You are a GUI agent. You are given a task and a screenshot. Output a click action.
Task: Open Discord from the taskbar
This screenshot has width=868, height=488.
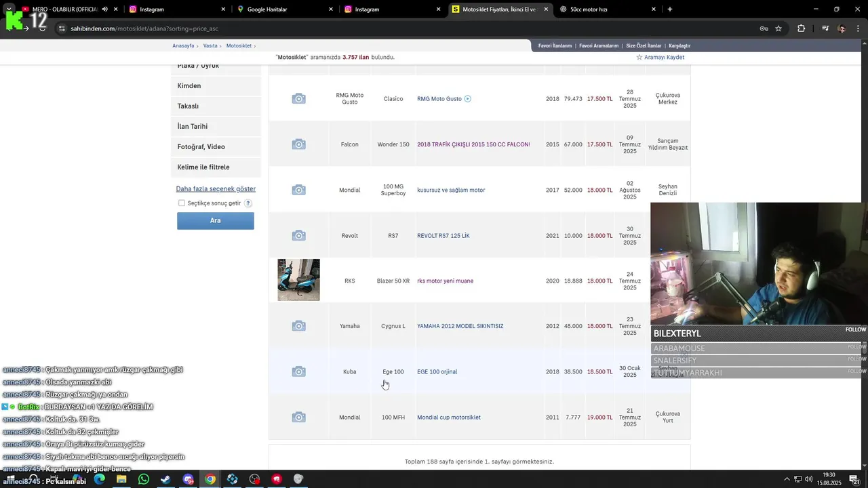click(189, 479)
